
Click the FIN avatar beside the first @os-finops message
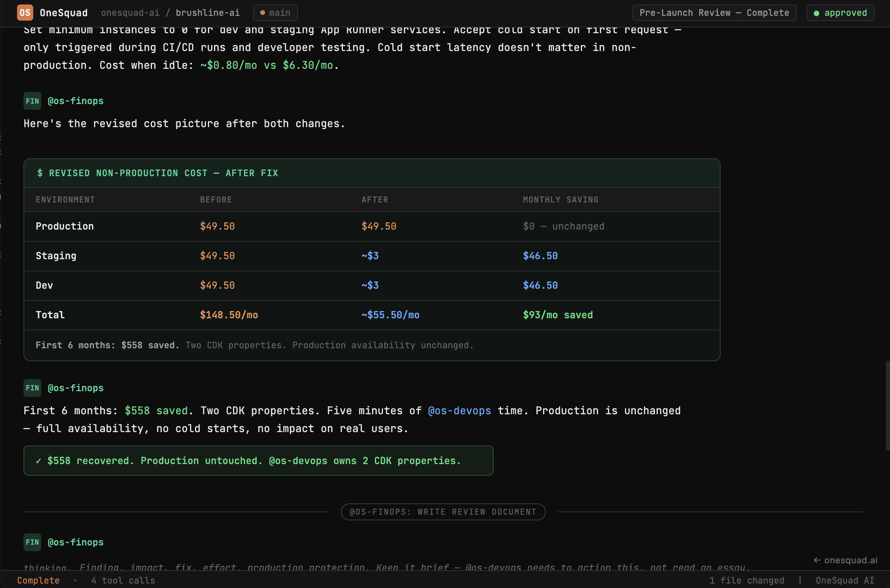point(32,101)
